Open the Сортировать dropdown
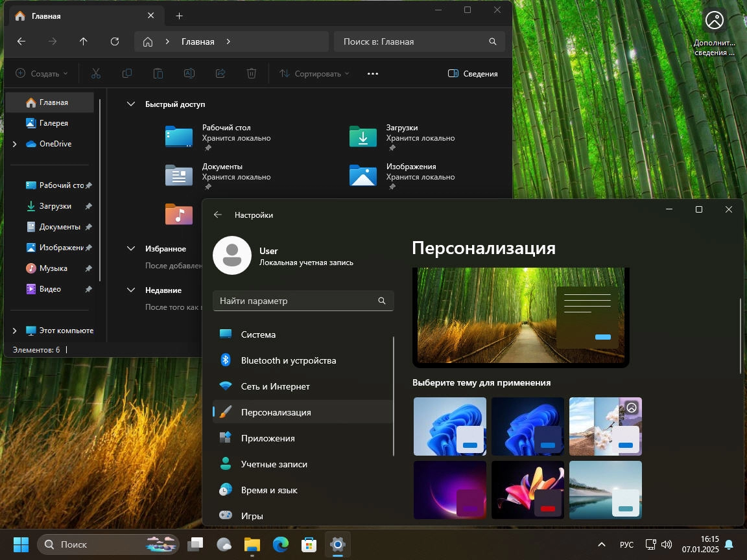The image size is (747, 560). pyautogui.click(x=314, y=74)
